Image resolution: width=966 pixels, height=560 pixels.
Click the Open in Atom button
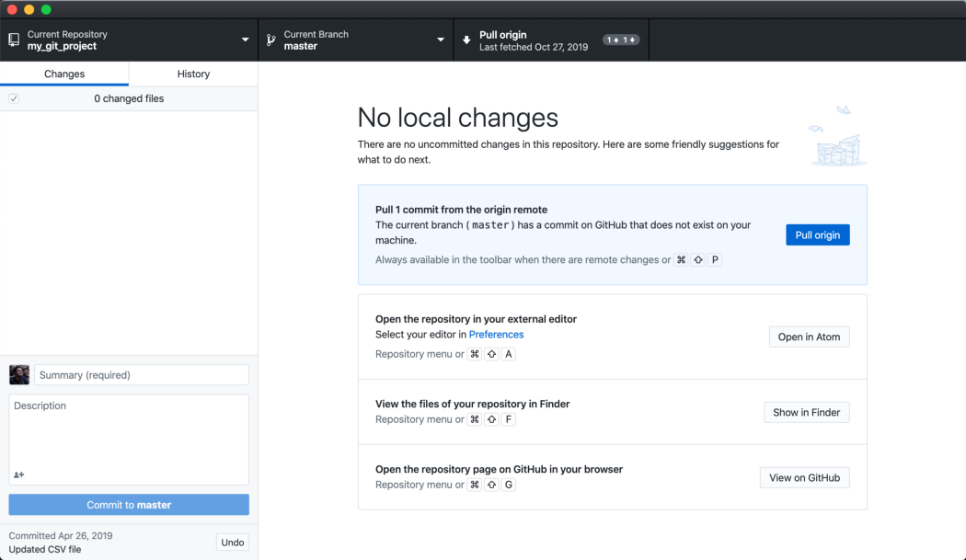(x=809, y=337)
